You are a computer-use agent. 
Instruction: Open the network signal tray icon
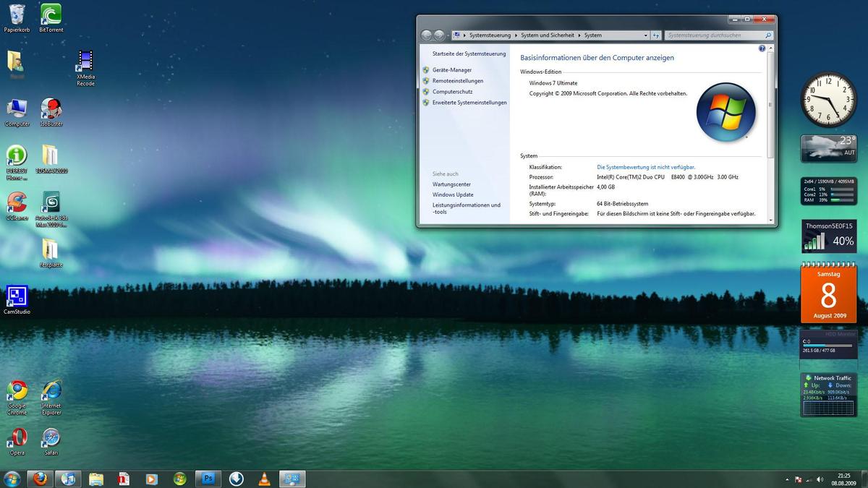click(x=809, y=479)
